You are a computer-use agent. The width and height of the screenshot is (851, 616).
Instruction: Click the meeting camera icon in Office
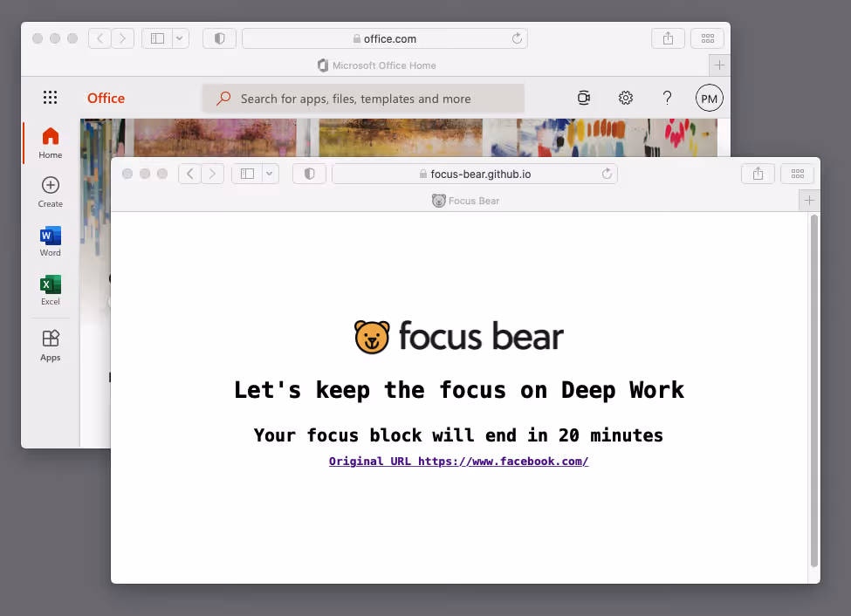[x=583, y=98]
